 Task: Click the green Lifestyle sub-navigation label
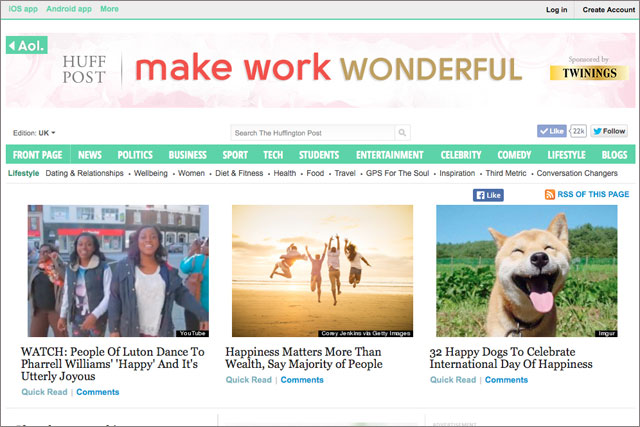(24, 173)
